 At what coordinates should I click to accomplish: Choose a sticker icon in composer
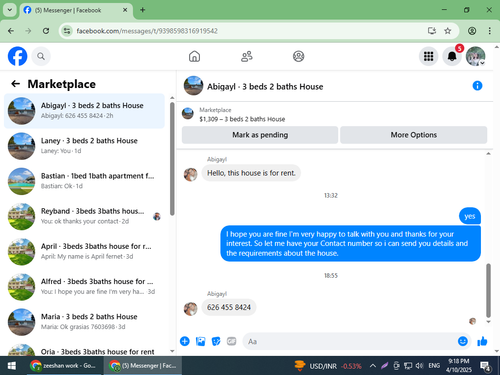point(216,341)
